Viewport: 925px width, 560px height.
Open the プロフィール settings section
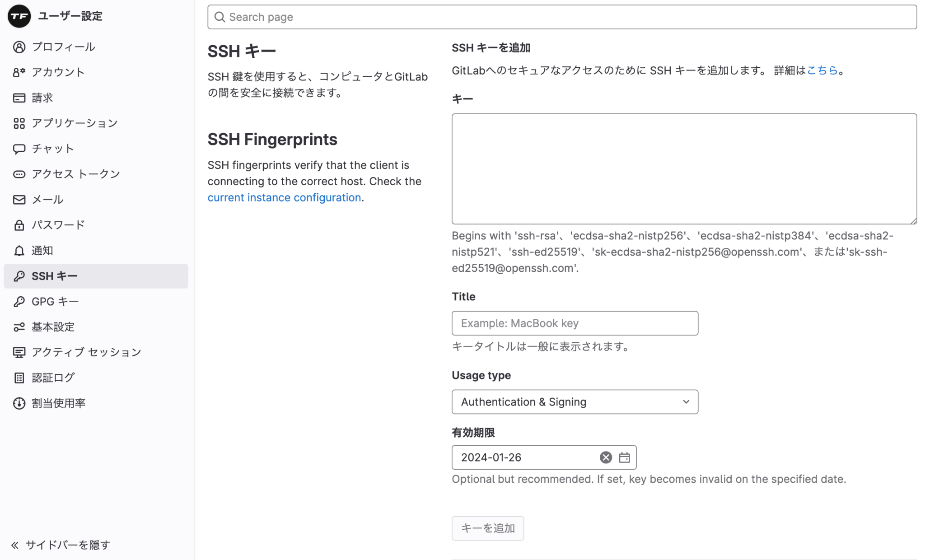[x=63, y=47]
